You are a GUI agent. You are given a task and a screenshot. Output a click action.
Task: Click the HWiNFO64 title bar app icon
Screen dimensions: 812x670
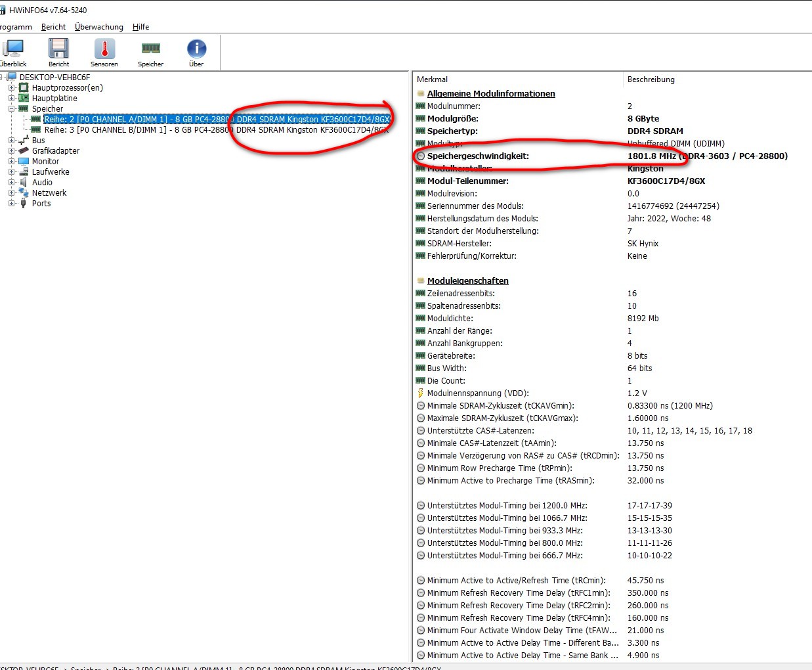[x=2, y=10]
